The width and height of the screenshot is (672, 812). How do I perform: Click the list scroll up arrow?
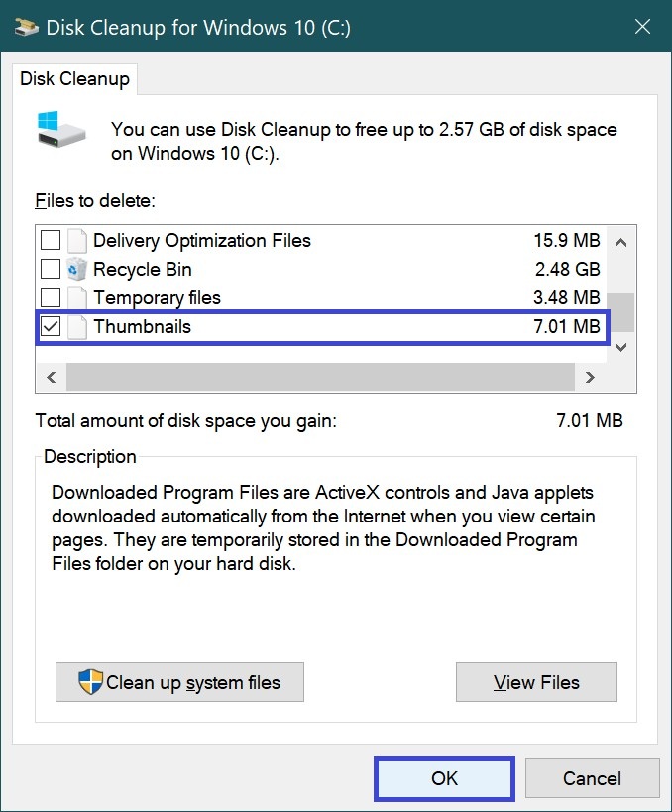(x=620, y=242)
